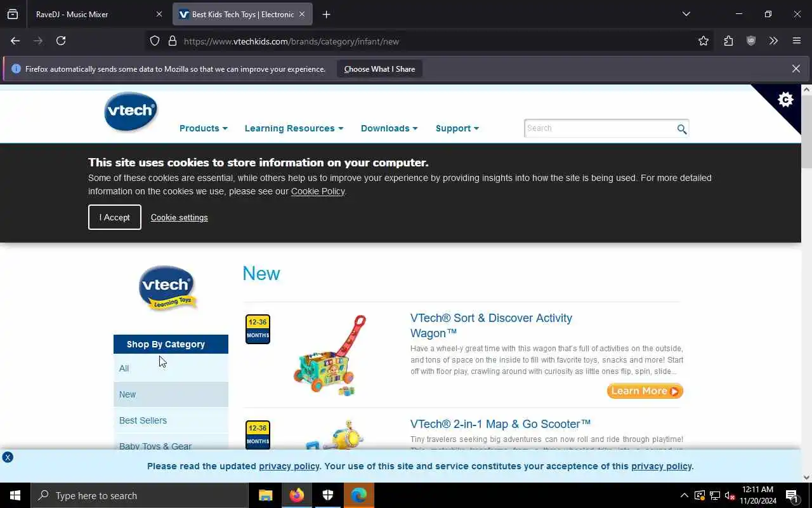812x508 pixels.
Task: Select Best Sellers category
Action: tap(171, 420)
